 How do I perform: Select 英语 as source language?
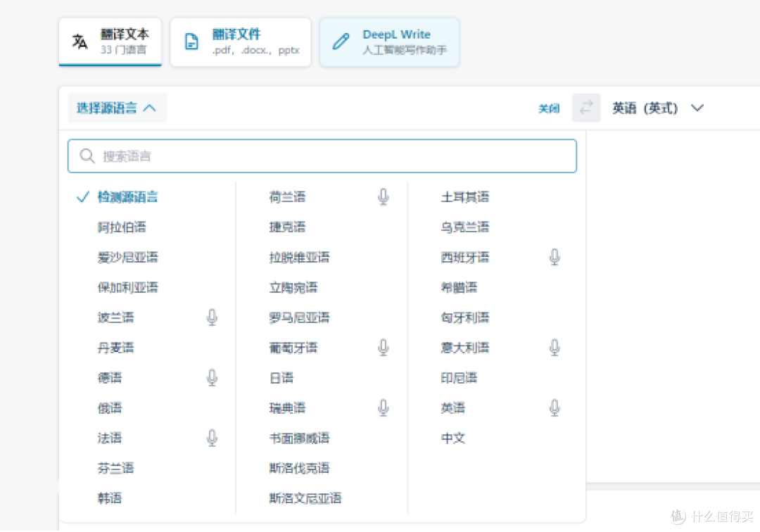pos(452,408)
